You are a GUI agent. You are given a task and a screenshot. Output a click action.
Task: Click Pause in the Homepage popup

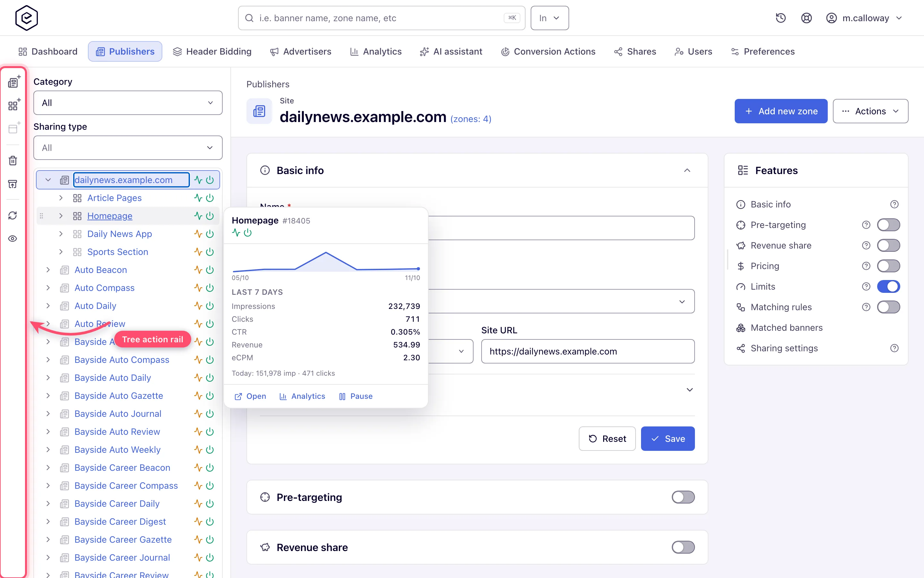click(356, 397)
